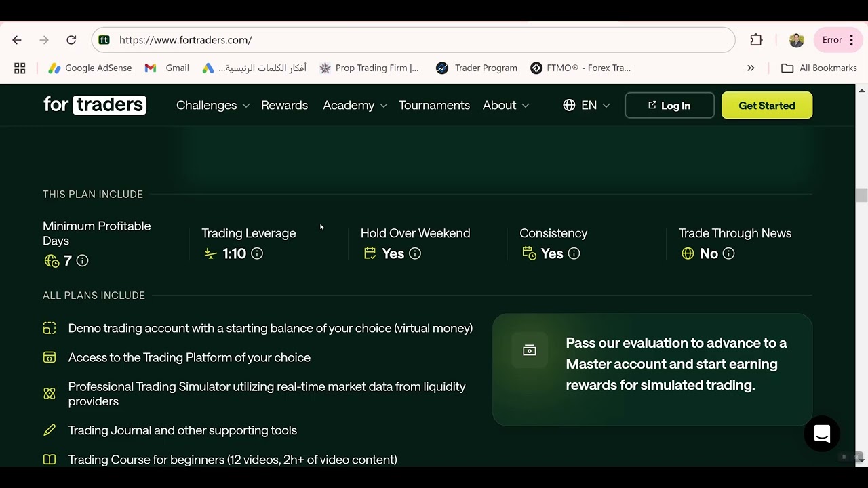The width and height of the screenshot is (868, 488).
Task: Click the Trading Course book icon
Action: 50,460
